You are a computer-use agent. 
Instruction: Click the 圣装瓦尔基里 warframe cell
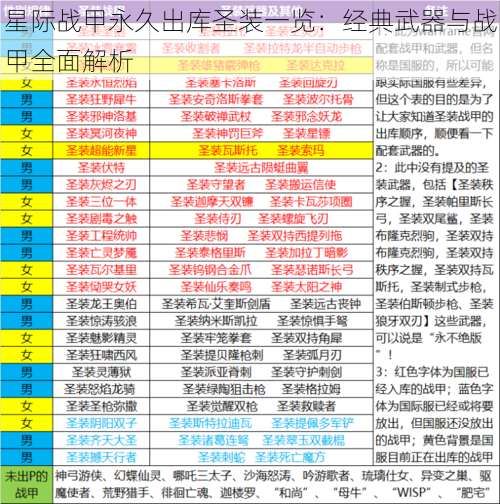pyautogui.click(x=101, y=270)
